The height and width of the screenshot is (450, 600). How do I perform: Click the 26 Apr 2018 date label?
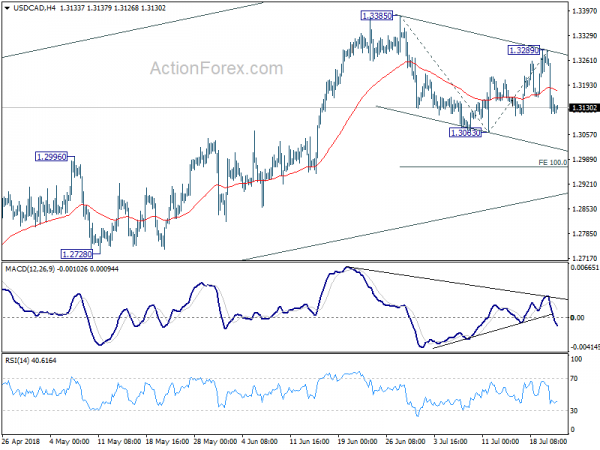(x=21, y=441)
